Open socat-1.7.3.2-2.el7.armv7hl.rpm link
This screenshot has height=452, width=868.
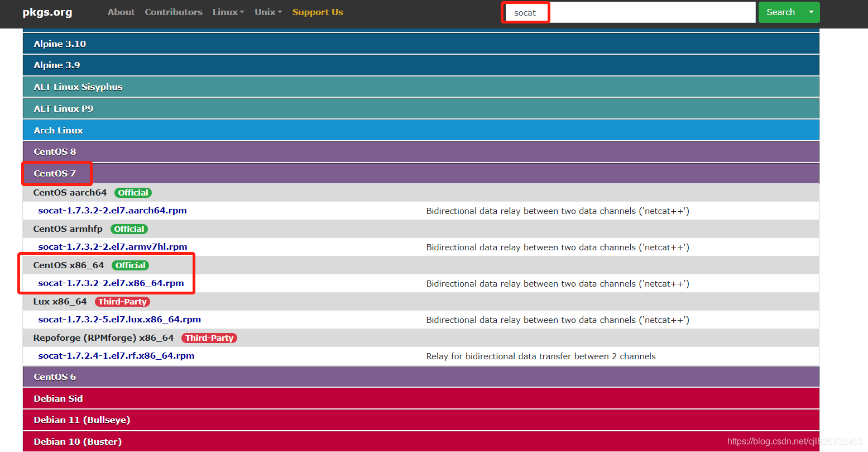pyautogui.click(x=113, y=247)
